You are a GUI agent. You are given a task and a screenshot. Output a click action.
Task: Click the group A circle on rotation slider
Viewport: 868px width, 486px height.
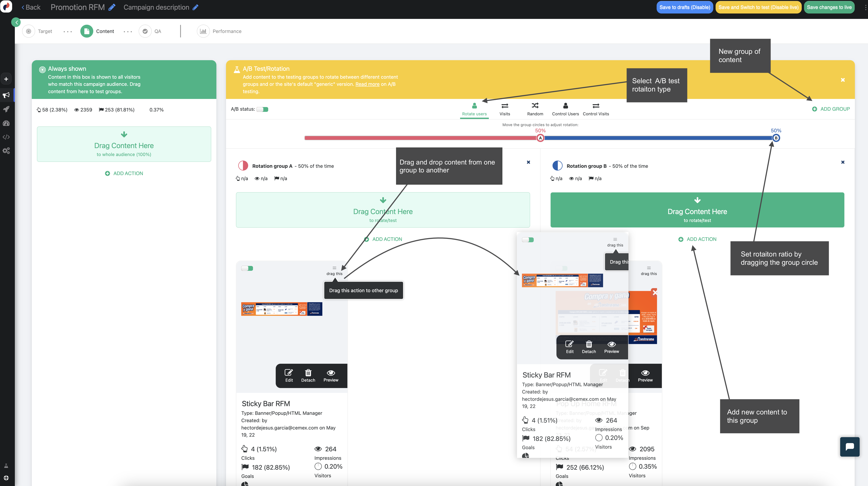[540, 138]
